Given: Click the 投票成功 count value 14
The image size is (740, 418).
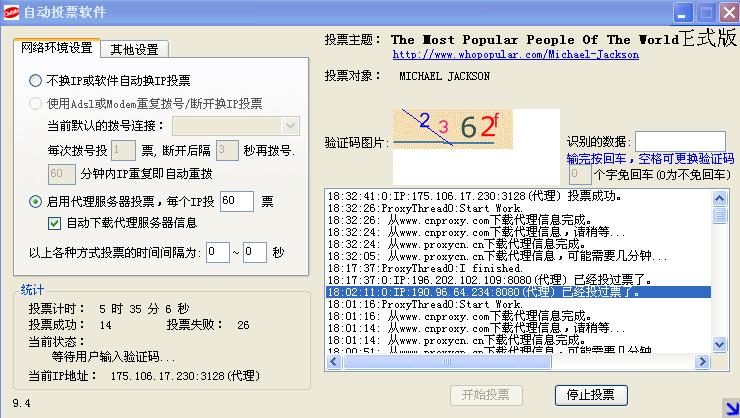Looking at the screenshot, I should pos(106,326).
